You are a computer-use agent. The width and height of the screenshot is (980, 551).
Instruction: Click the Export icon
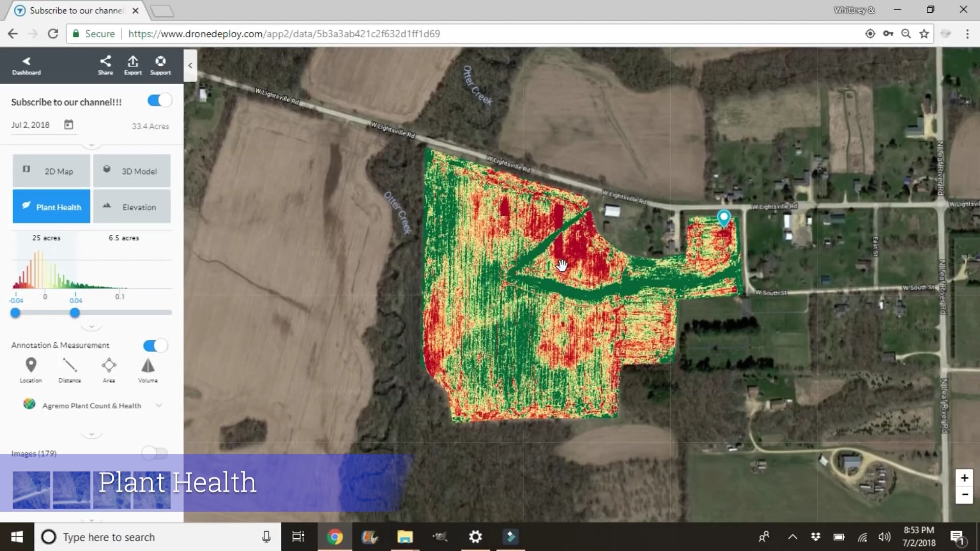click(x=132, y=65)
